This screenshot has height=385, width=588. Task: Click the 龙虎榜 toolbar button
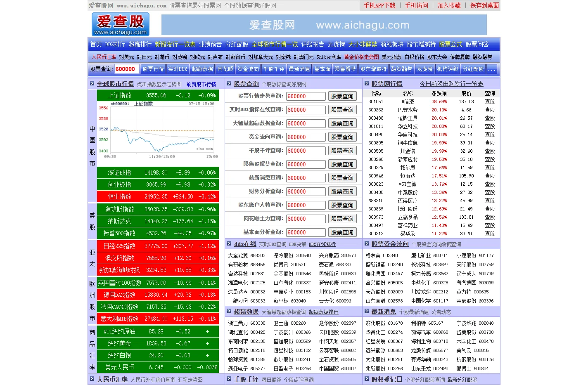tap(424, 69)
